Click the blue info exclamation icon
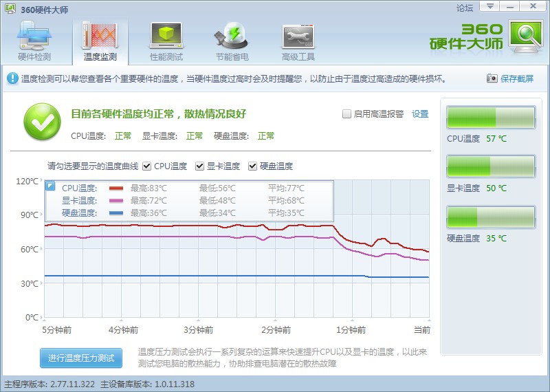This screenshot has width=550, height=392. (12, 78)
